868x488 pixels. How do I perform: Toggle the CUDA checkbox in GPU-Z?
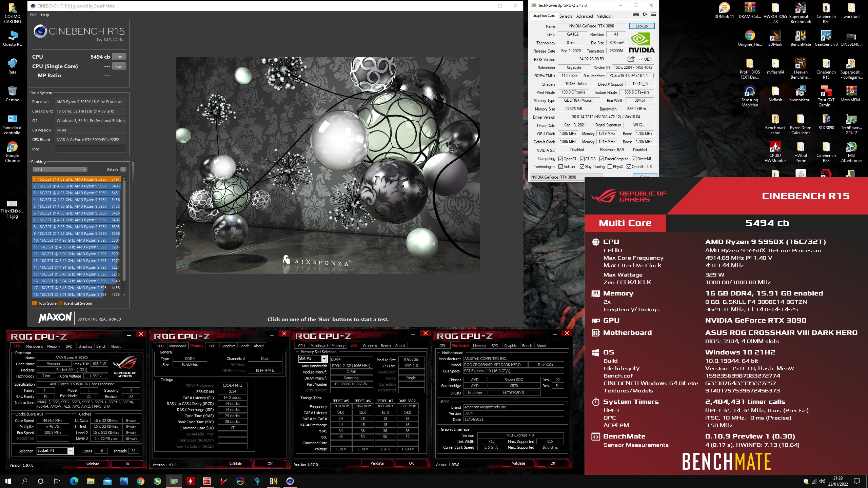[582, 159]
